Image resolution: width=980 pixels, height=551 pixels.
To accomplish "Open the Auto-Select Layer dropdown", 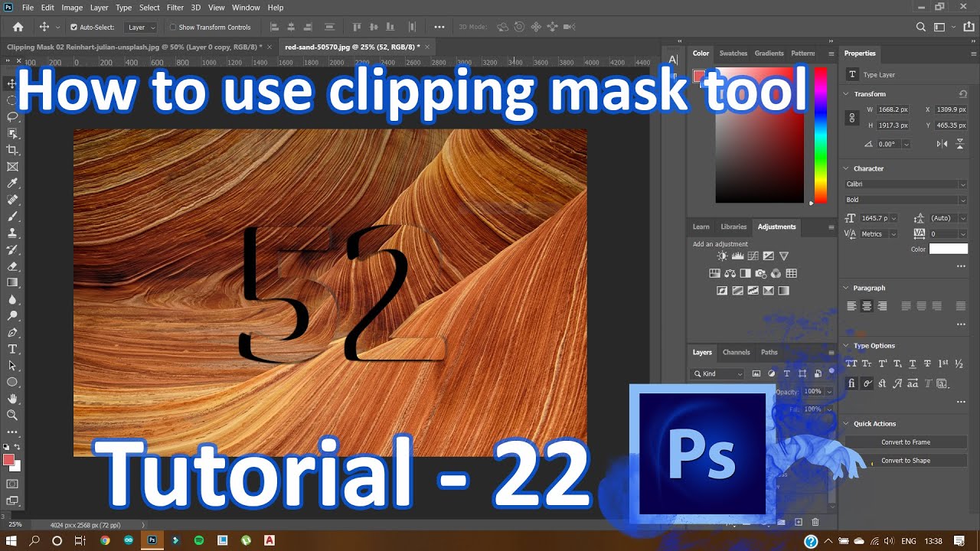I will [142, 27].
